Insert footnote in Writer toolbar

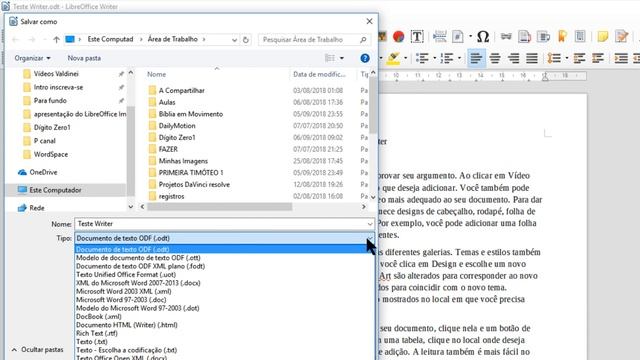point(524,37)
